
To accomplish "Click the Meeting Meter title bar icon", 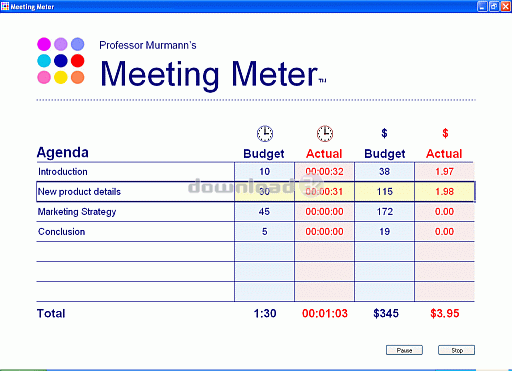I will click(5, 6).
